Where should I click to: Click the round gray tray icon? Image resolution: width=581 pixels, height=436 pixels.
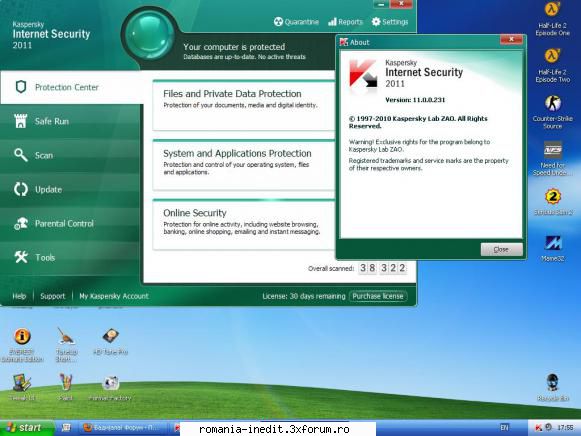pyautogui.click(x=548, y=427)
